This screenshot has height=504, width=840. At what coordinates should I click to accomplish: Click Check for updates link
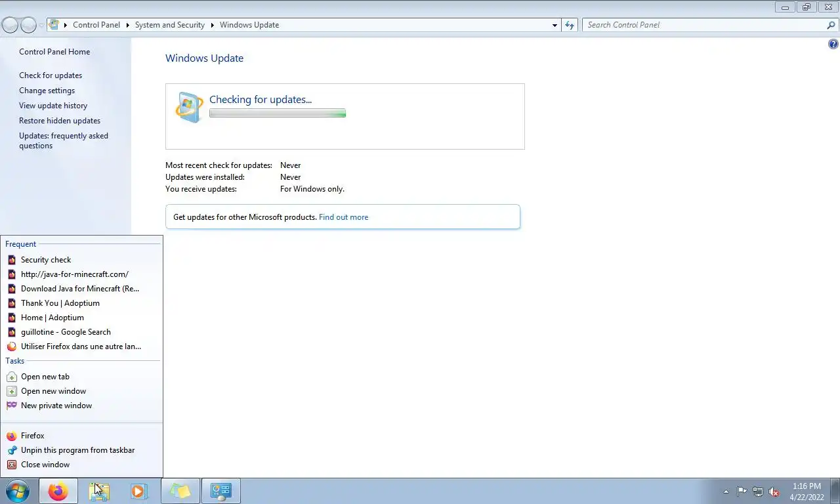(51, 75)
